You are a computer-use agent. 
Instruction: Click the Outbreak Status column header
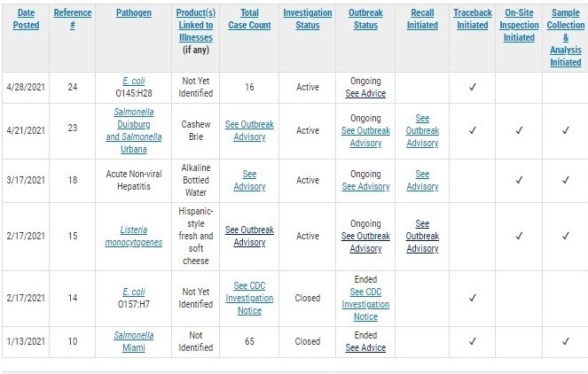(365, 19)
